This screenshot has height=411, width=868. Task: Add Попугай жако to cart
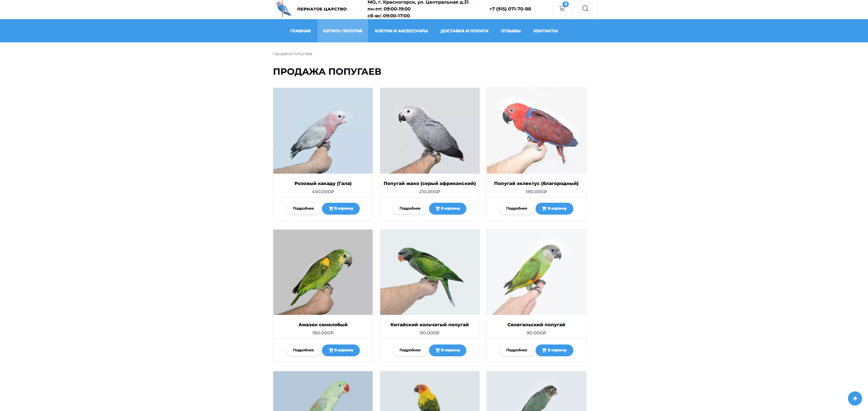(447, 209)
